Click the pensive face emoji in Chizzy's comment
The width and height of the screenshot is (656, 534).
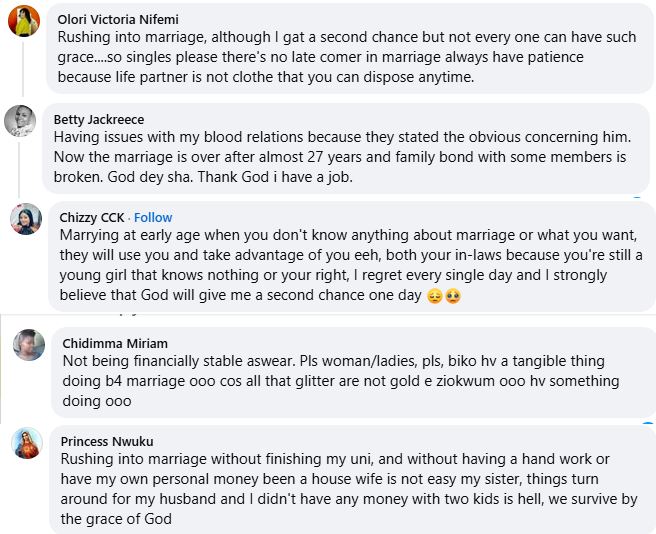(435, 297)
